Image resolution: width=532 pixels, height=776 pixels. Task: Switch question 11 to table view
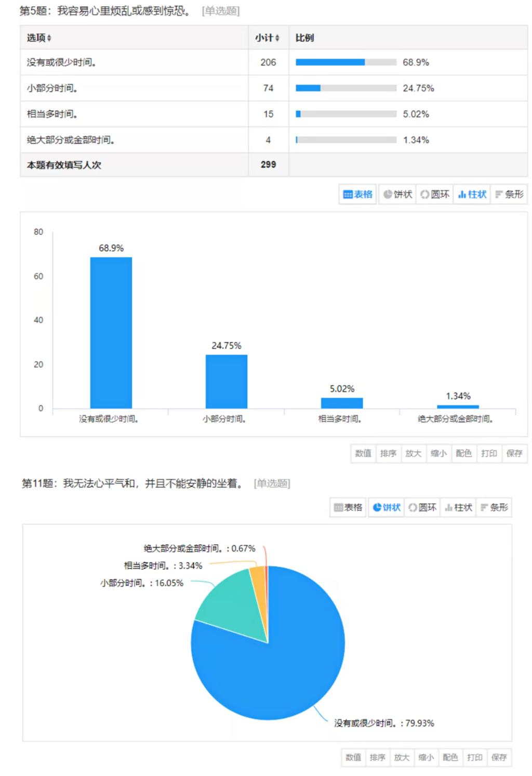click(x=348, y=507)
